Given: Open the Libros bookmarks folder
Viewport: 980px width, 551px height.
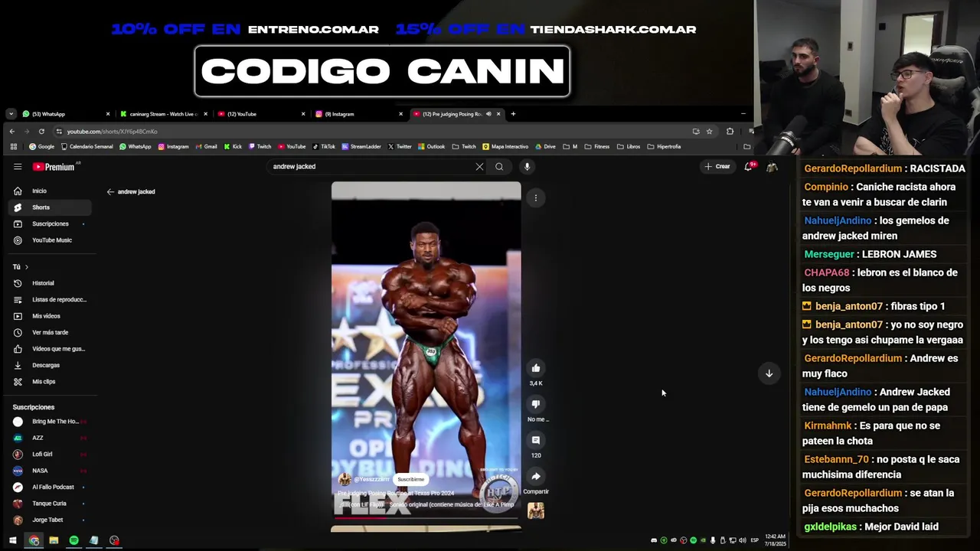Looking at the screenshot, I should pyautogui.click(x=629, y=146).
